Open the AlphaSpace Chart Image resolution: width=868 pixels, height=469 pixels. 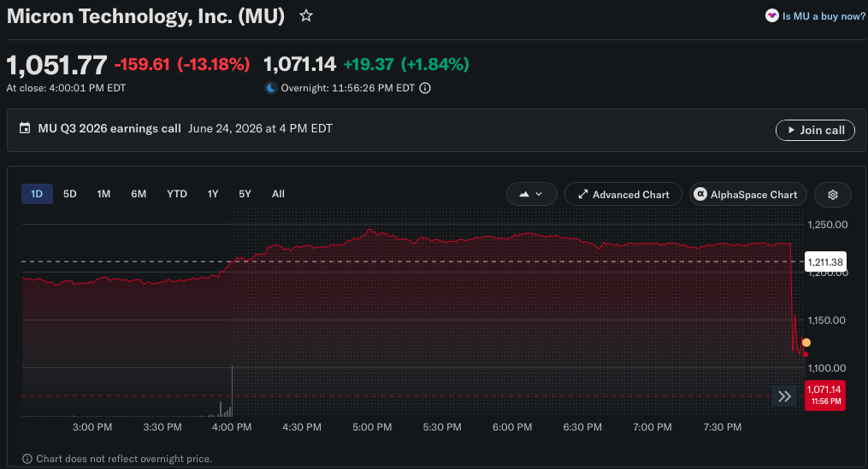747,194
